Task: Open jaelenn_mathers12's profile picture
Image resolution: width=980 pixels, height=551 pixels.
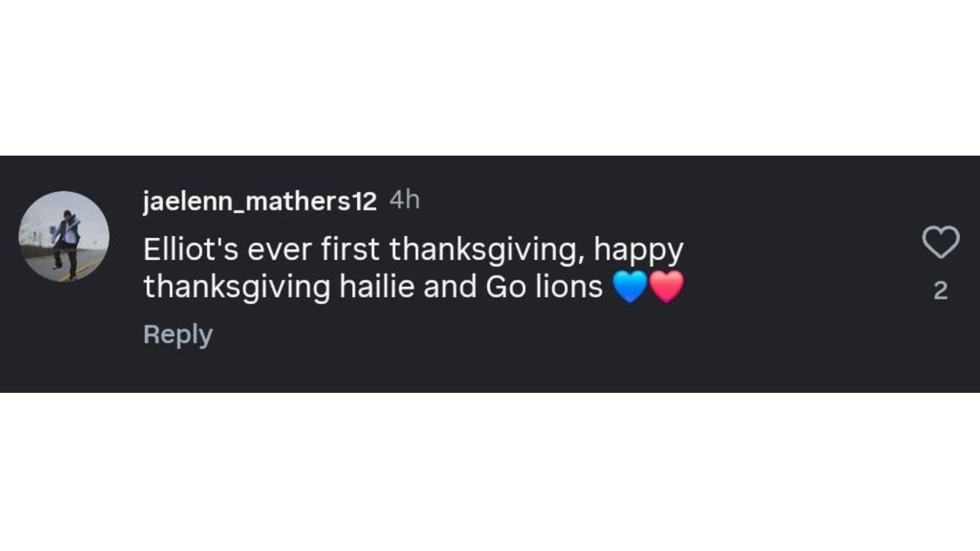Action: click(x=64, y=236)
